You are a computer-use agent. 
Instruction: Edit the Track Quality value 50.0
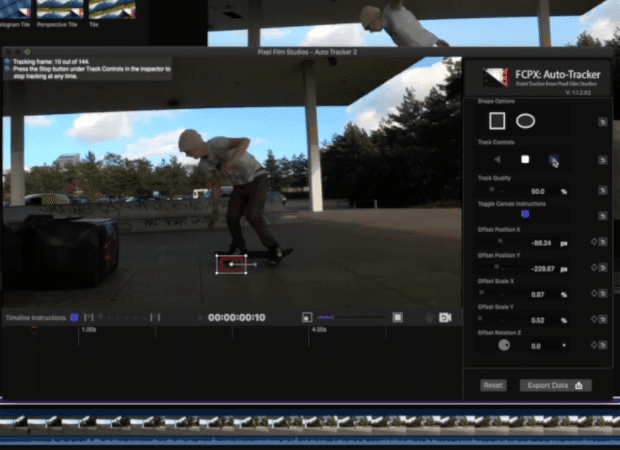click(x=538, y=191)
